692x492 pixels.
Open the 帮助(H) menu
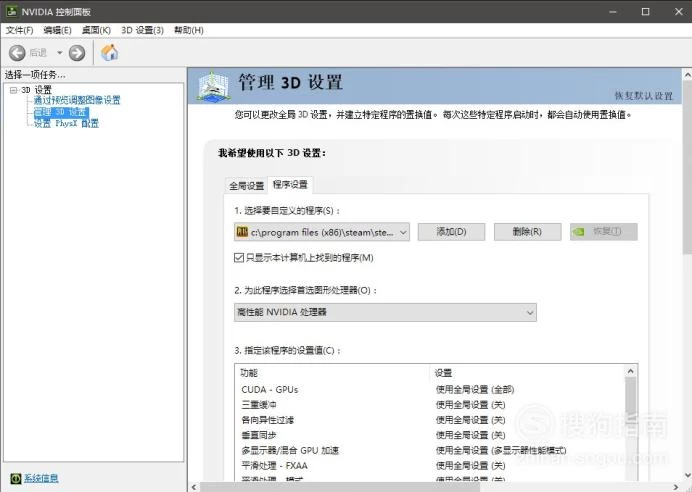pos(188,30)
